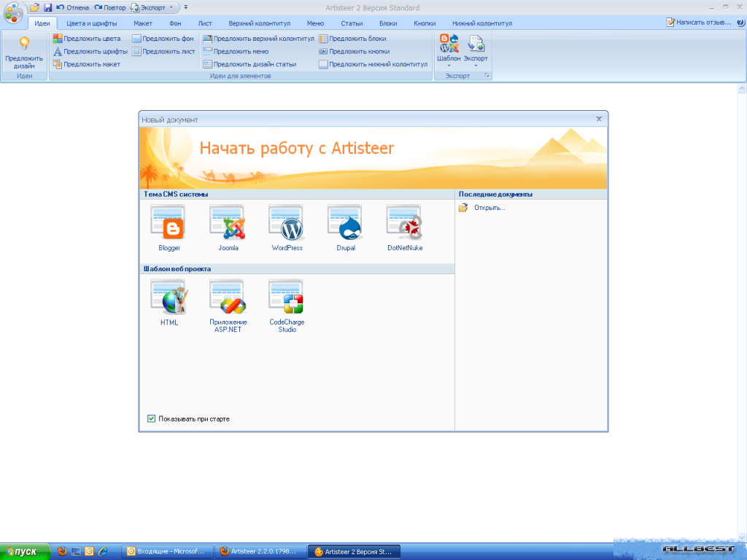Screen dimensions: 747x560
Task: Click Предложить меню in the ribbon
Action: [x=236, y=52]
